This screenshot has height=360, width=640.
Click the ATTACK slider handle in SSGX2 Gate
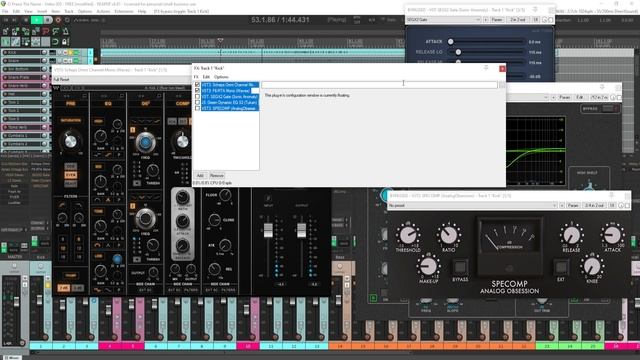(451, 42)
